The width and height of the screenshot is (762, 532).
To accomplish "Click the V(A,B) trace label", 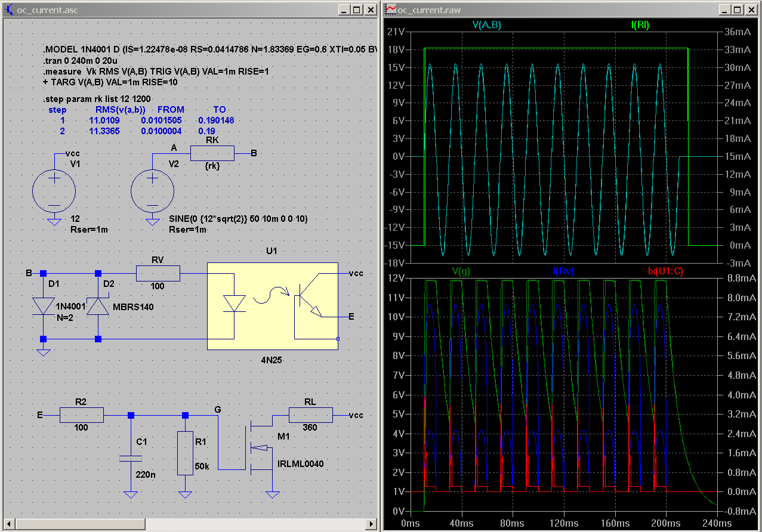I will pos(487,24).
